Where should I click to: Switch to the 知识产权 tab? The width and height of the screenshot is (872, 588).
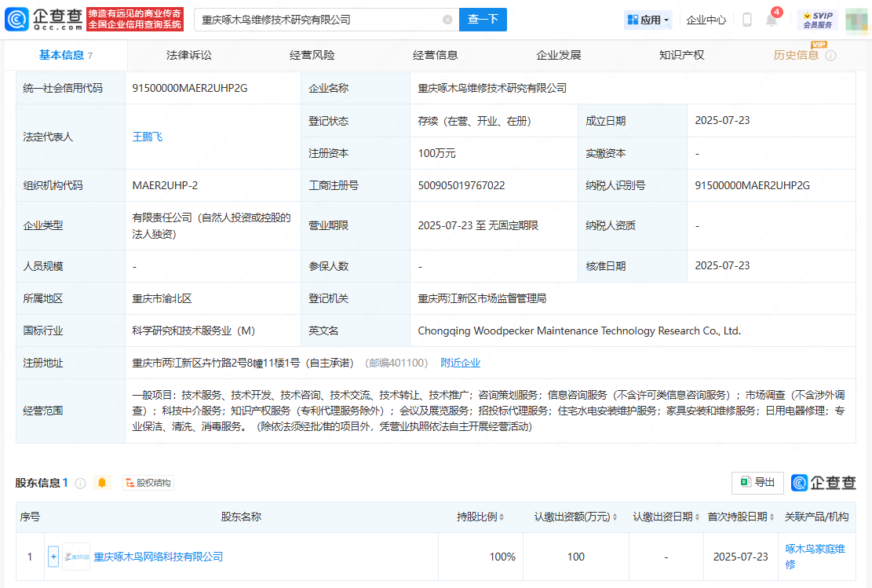click(x=682, y=55)
